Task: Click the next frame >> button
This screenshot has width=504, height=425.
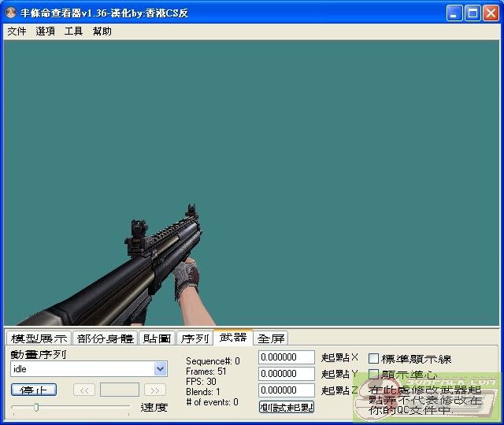Action: [x=155, y=390]
